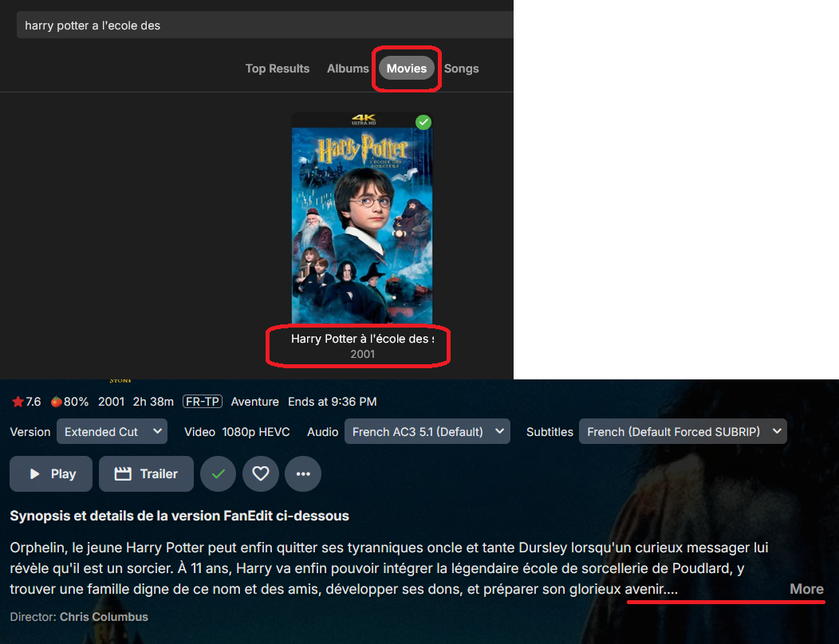Switch to the Songs tab
Viewport: 839px width, 644px height.
tap(461, 69)
